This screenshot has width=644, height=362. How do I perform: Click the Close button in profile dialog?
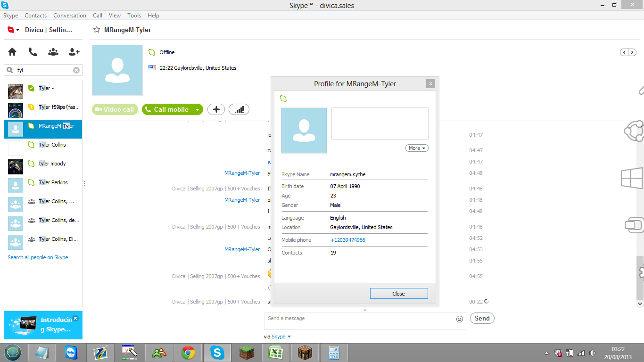coord(399,294)
